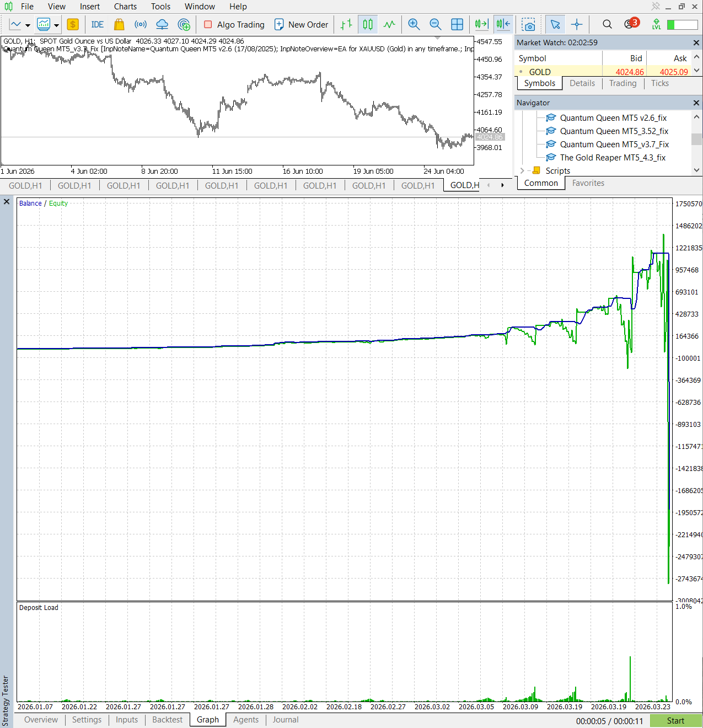Open account notifications with red badge
This screenshot has height=728, width=703.
[x=631, y=24]
